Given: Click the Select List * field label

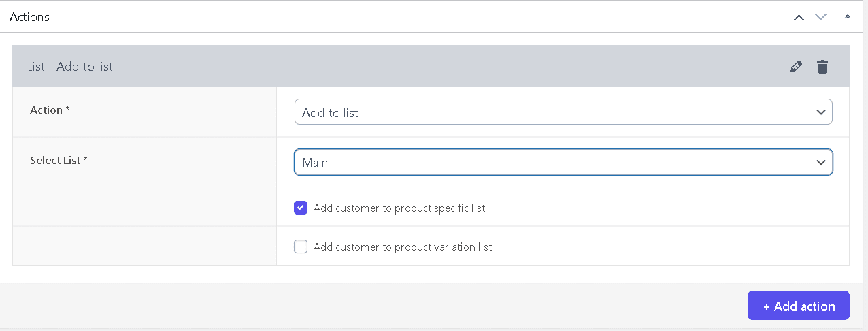Looking at the screenshot, I should pos(59,161).
